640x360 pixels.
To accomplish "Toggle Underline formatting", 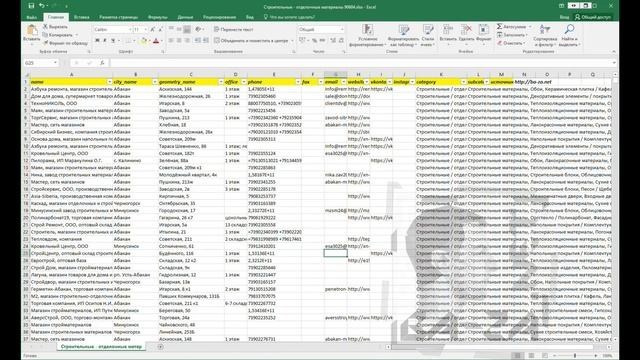I will point(113,40).
